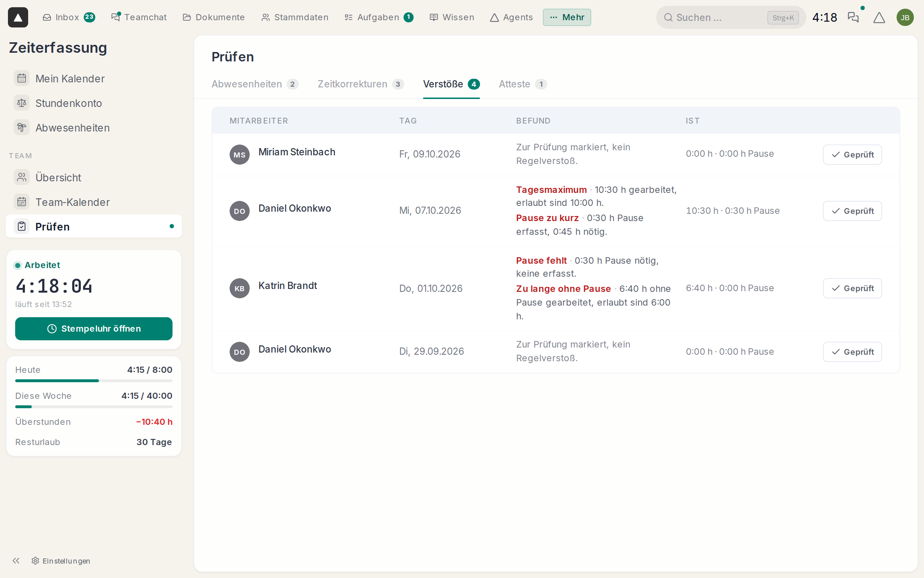Open Mein Kalender in sidebar
The height and width of the screenshot is (578, 924).
coord(93,78)
